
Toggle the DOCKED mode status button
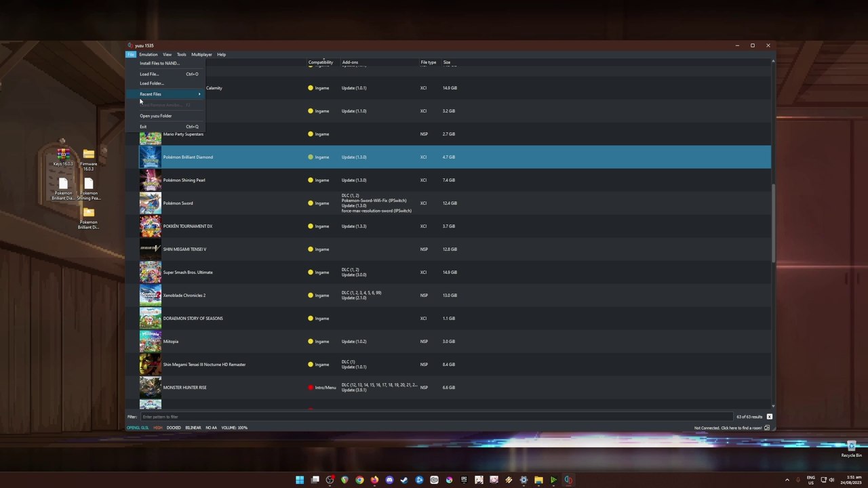[x=174, y=428]
